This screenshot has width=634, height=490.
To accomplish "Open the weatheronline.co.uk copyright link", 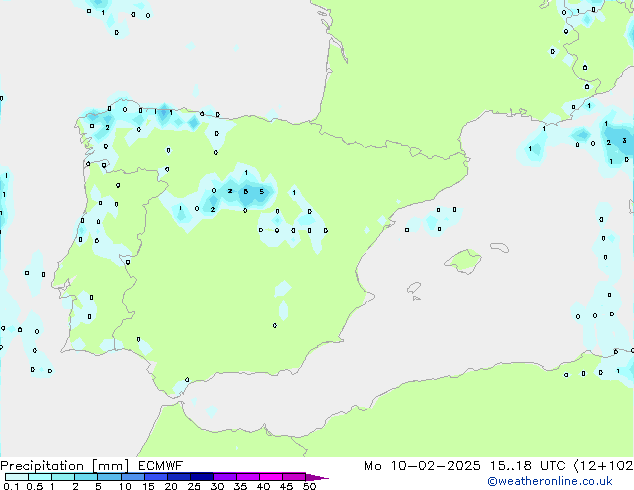I will (550, 481).
